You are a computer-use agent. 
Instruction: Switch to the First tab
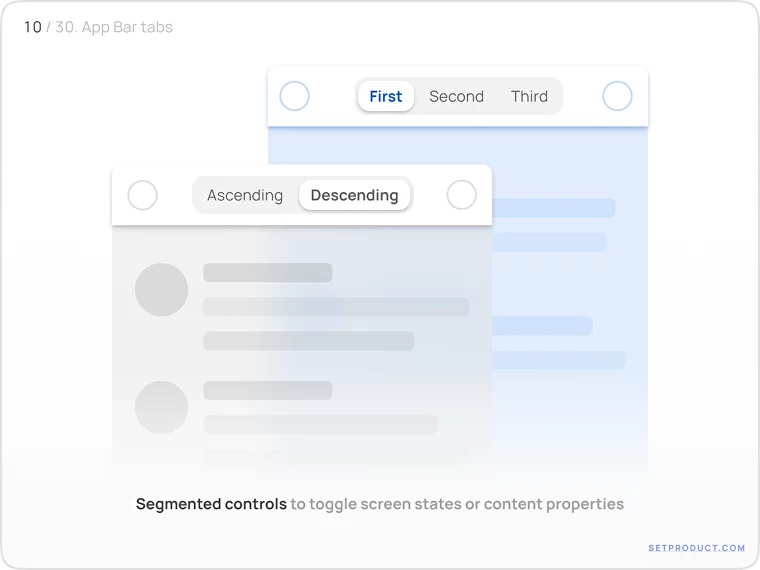pyautogui.click(x=385, y=96)
